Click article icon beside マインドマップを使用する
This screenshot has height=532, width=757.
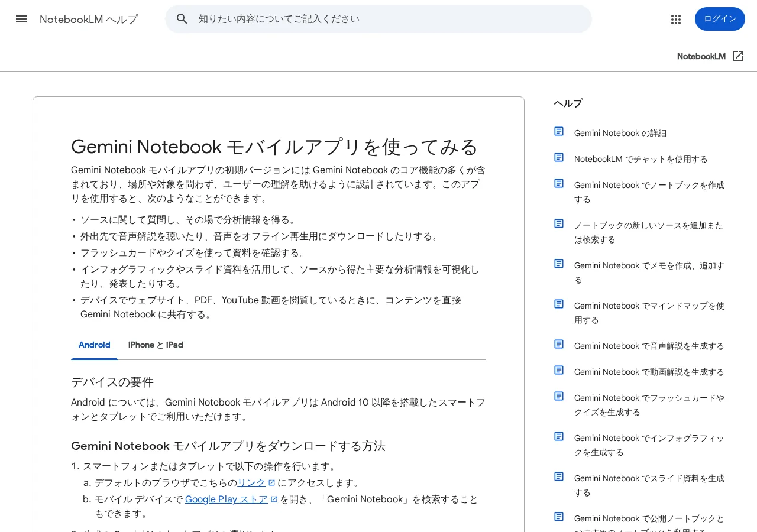(559, 304)
